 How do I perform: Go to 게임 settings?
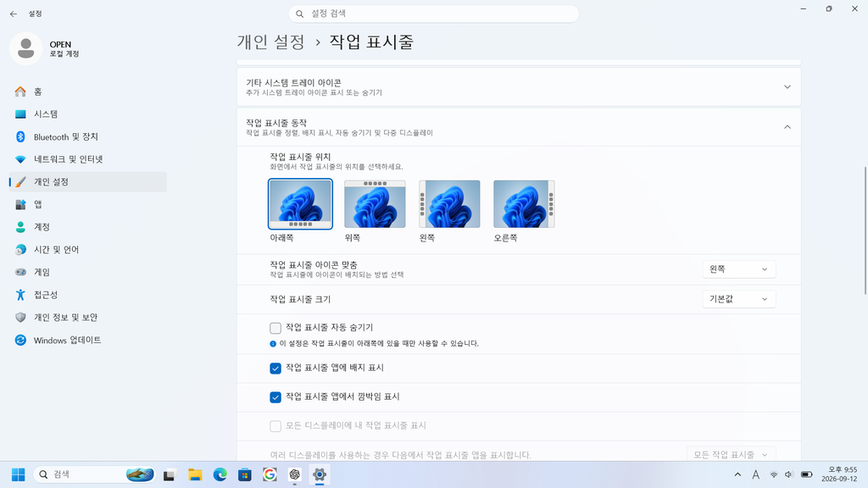tap(87, 272)
